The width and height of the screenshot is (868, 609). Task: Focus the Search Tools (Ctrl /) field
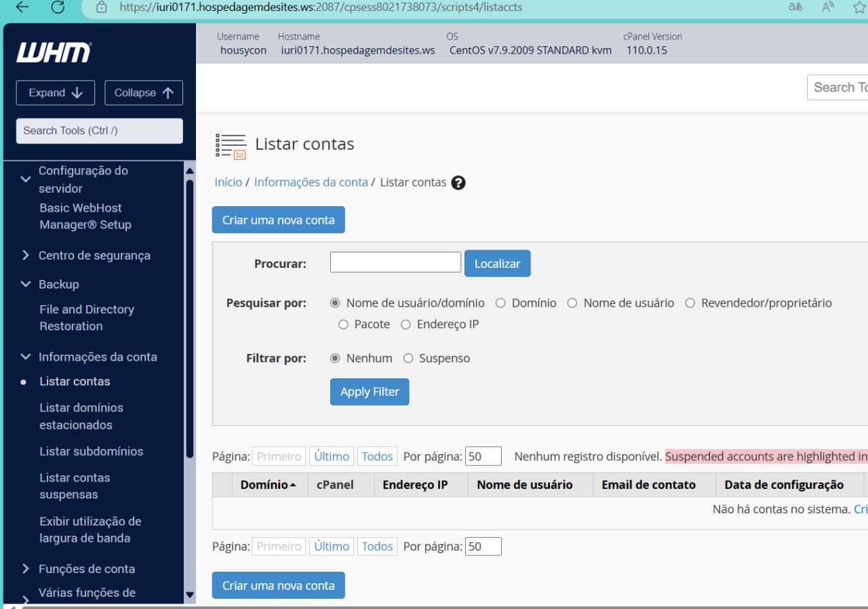coord(100,131)
